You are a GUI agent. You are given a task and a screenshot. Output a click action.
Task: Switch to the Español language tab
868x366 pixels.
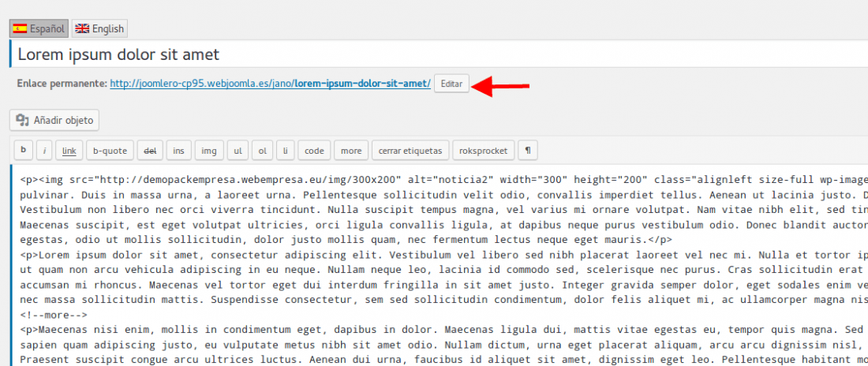[39, 29]
